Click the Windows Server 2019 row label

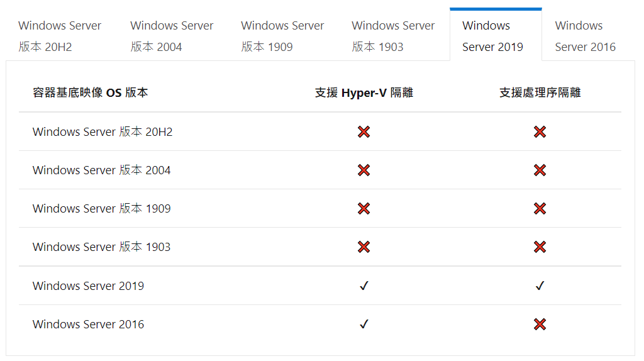[x=88, y=286]
